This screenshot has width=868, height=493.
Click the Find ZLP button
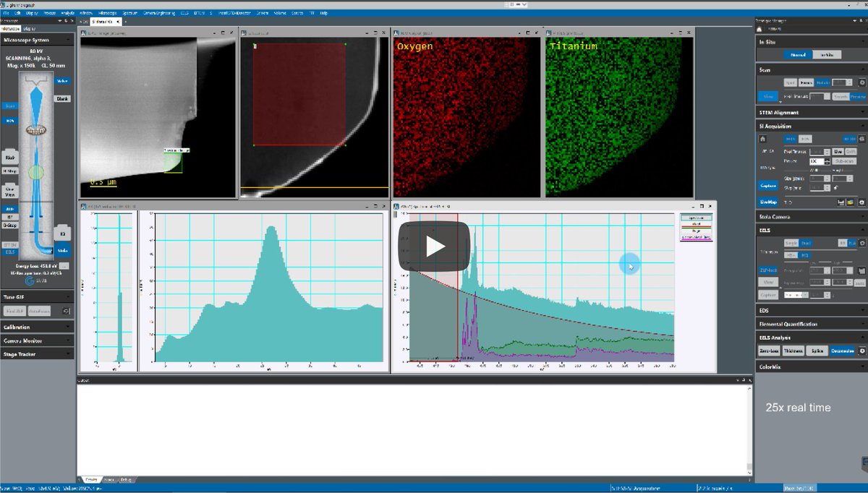[15, 311]
